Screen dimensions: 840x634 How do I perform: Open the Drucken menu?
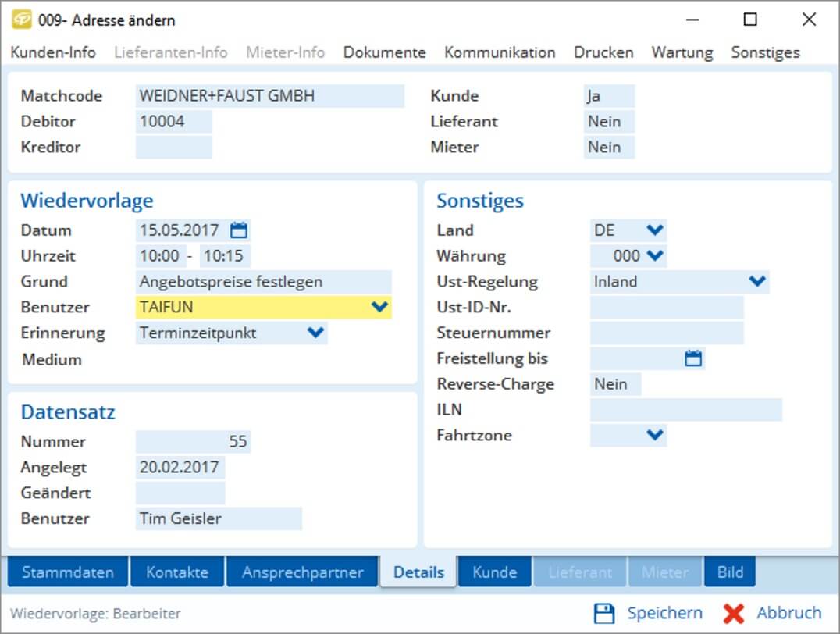(603, 52)
